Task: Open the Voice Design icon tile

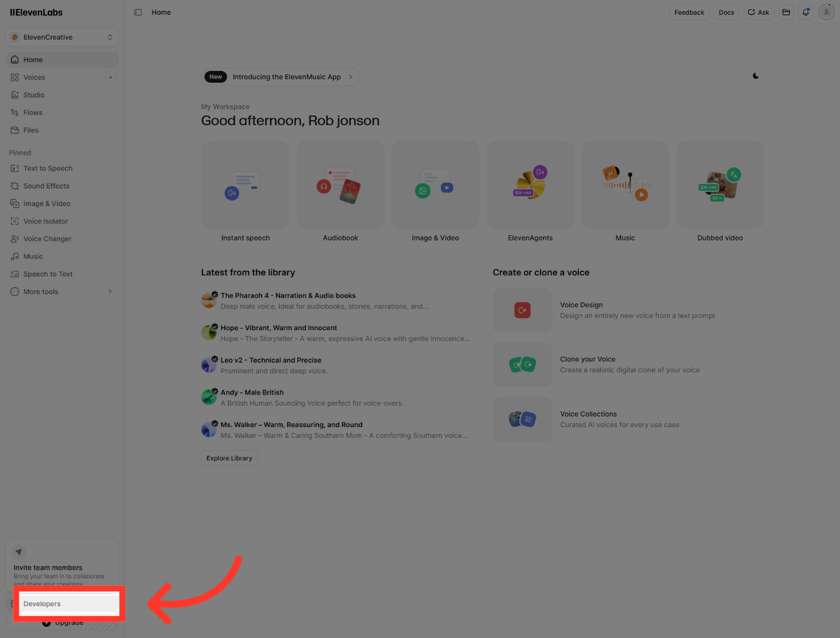Action: pos(522,310)
